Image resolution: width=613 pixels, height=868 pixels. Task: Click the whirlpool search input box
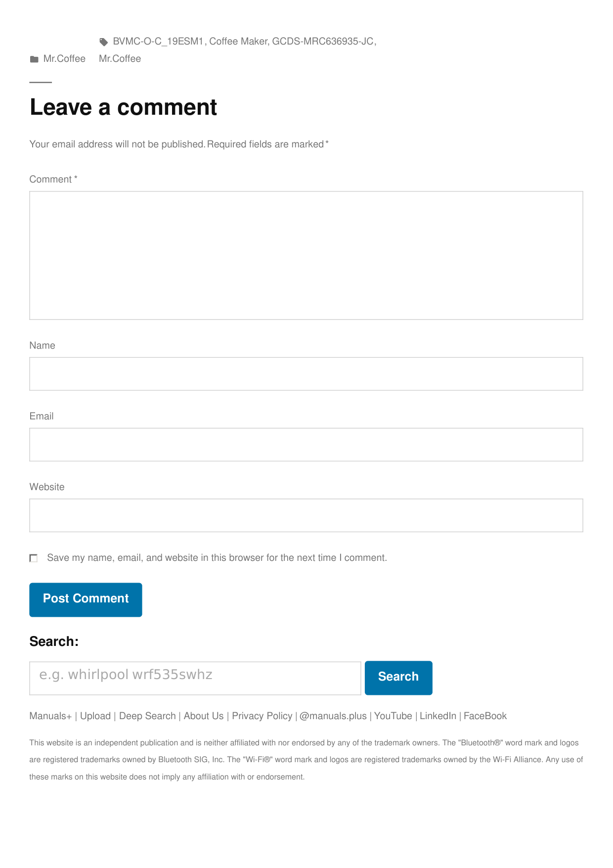click(x=195, y=678)
